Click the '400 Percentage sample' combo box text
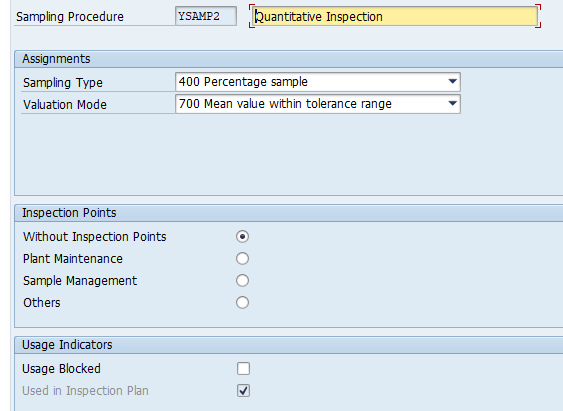Screen dimensions: 563x411 click(243, 82)
